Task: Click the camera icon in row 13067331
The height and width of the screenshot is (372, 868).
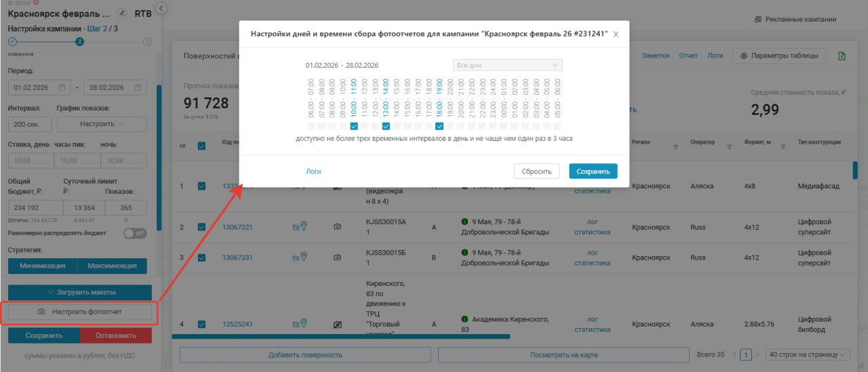Action: coord(338,257)
